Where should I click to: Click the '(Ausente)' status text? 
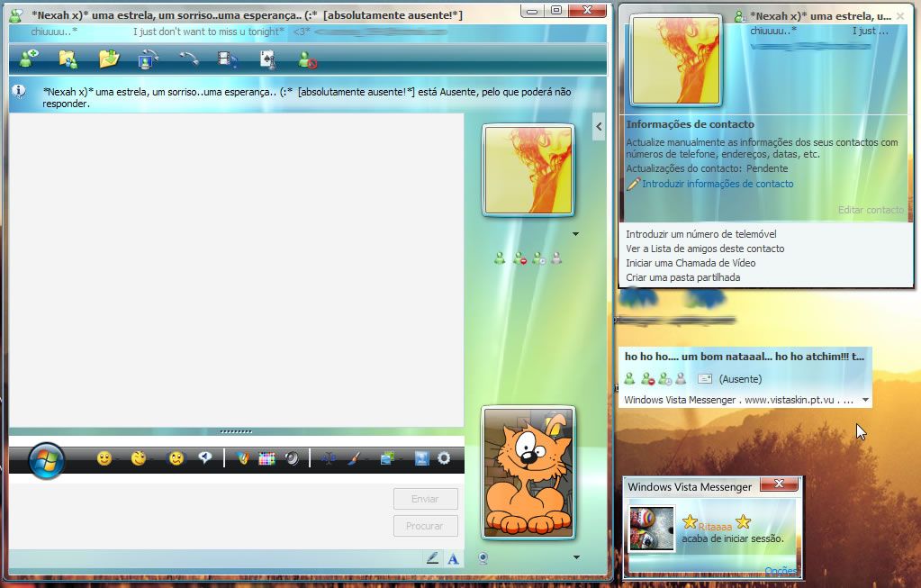click(740, 379)
